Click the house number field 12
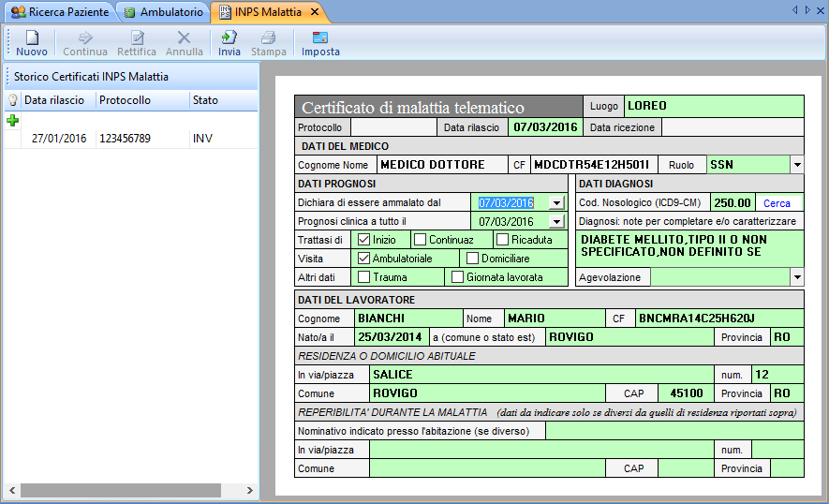This screenshot has width=829, height=504. (777, 375)
